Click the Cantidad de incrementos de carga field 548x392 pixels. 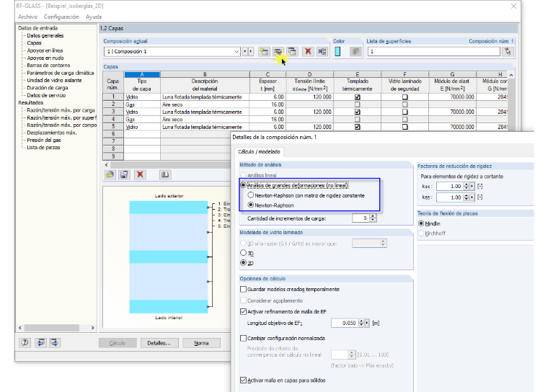pos(361,218)
